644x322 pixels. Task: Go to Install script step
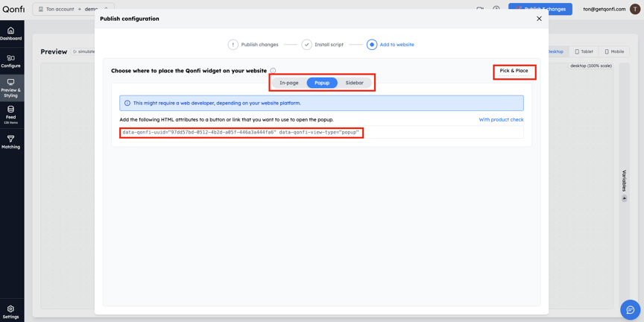[323, 45]
